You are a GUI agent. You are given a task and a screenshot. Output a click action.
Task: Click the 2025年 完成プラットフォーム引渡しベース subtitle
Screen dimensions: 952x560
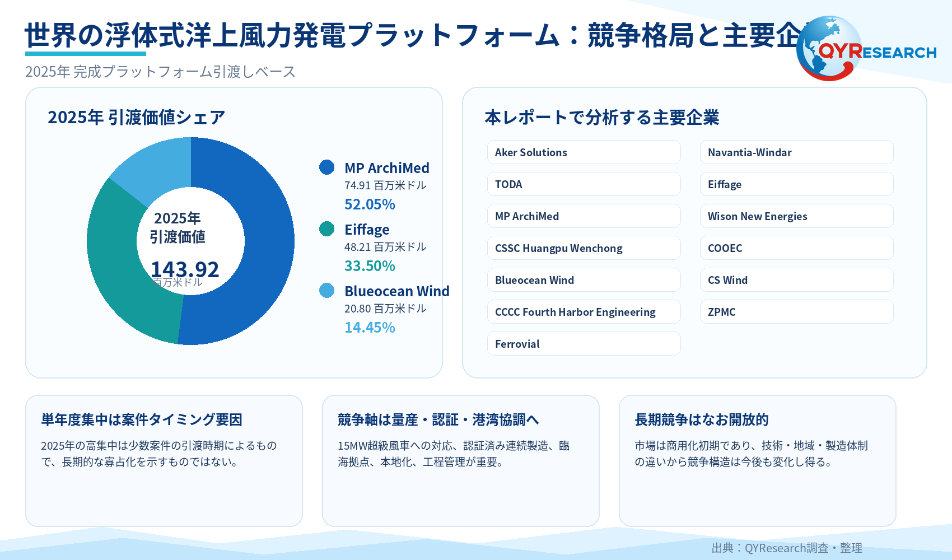click(160, 72)
